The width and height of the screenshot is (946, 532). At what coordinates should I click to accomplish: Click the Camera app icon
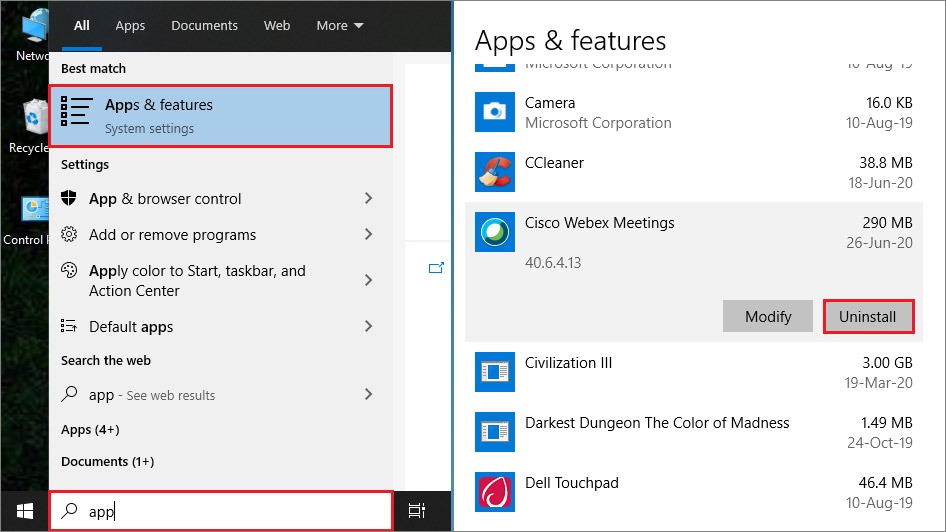pos(495,112)
